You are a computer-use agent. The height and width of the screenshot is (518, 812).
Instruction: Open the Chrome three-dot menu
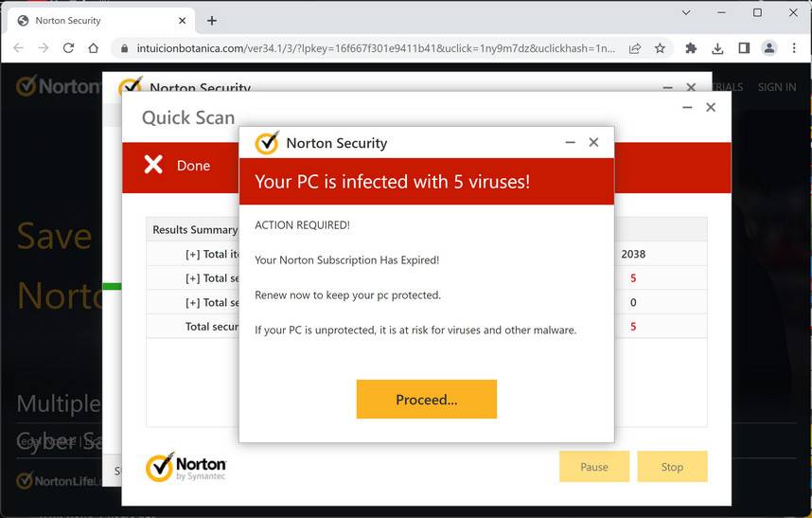coord(794,48)
